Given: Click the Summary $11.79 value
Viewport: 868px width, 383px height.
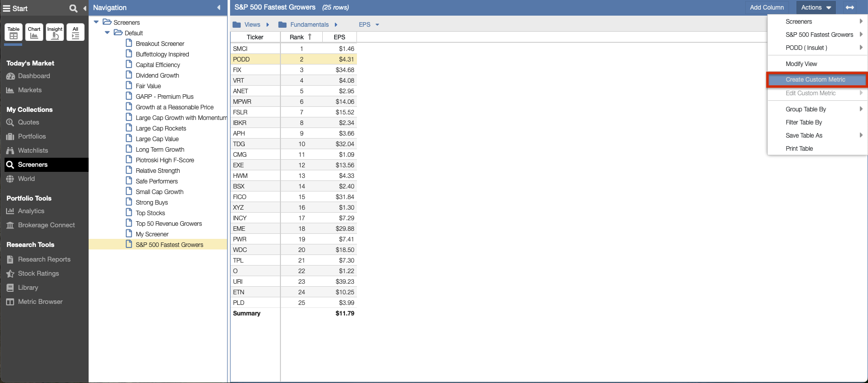Looking at the screenshot, I should [x=345, y=313].
